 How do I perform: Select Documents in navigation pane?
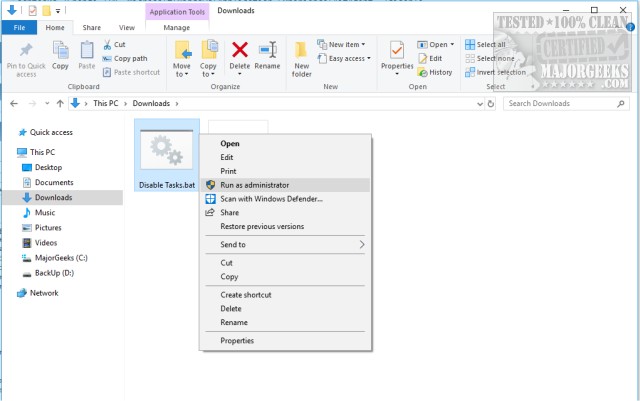point(48,183)
